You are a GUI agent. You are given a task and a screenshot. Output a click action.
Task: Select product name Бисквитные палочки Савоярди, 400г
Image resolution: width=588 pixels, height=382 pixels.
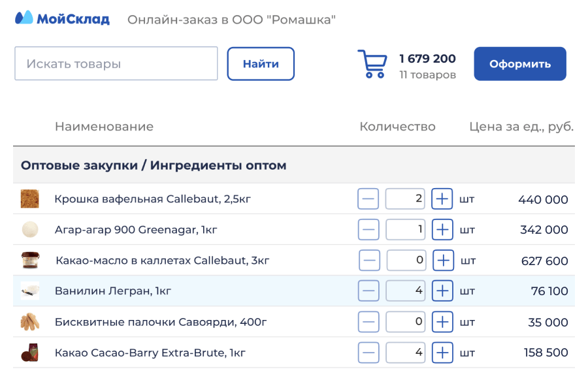click(161, 322)
